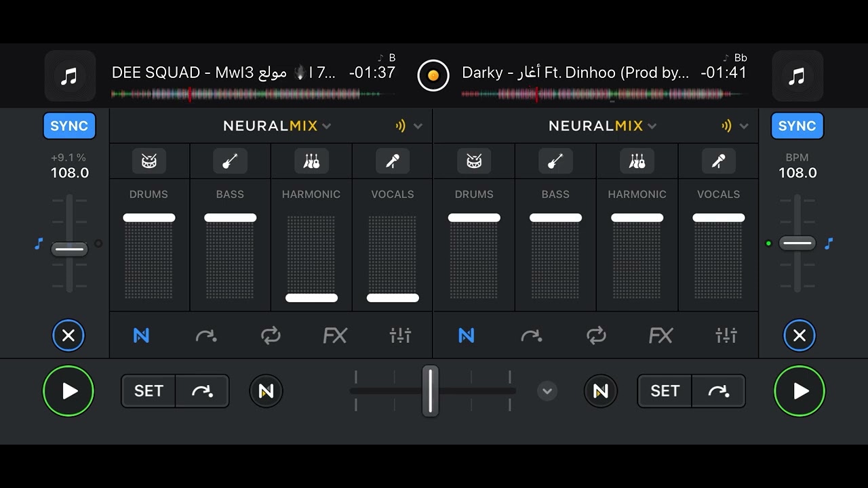Click right deck BPM 108.0 value

[797, 173]
